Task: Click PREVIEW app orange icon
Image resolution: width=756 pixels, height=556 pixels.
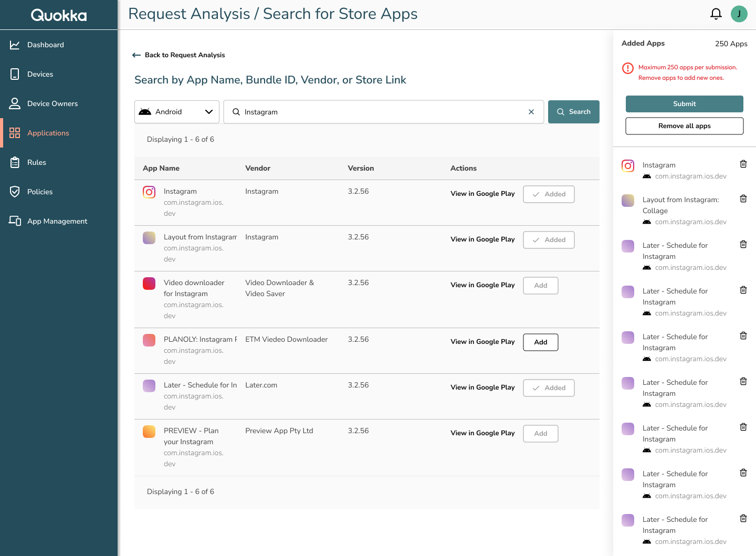Action: click(149, 432)
